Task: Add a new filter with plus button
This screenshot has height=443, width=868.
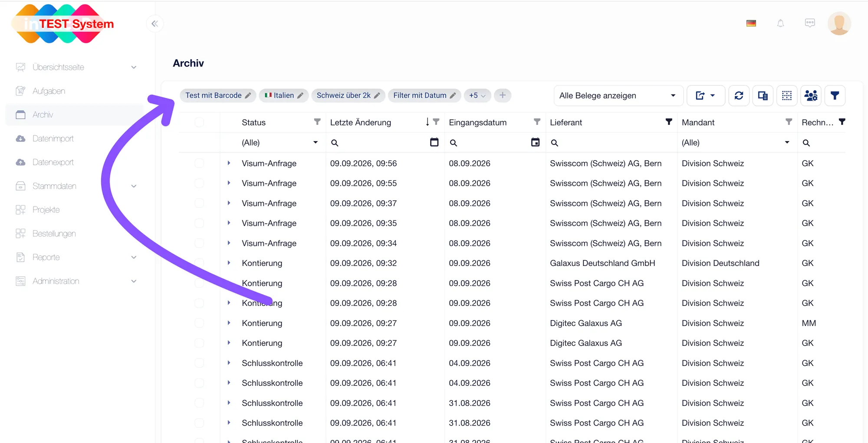Action: pyautogui.click(x=503, y=95)
